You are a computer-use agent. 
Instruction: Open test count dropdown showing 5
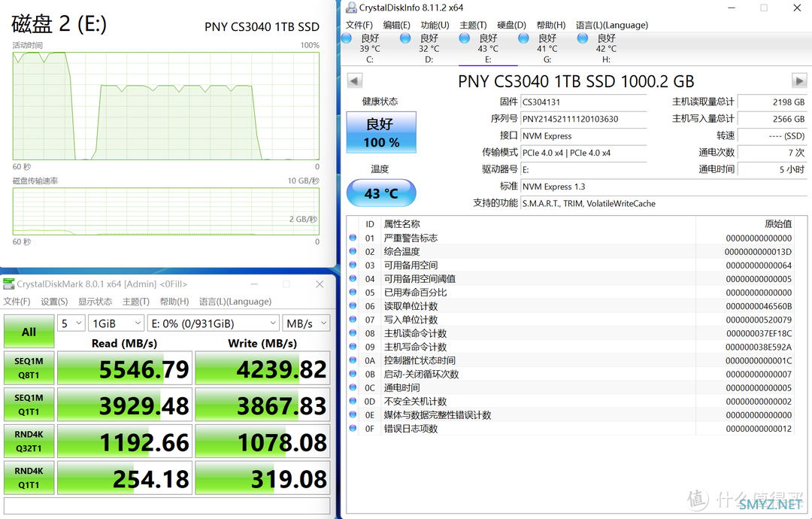[x=71, y=323]
